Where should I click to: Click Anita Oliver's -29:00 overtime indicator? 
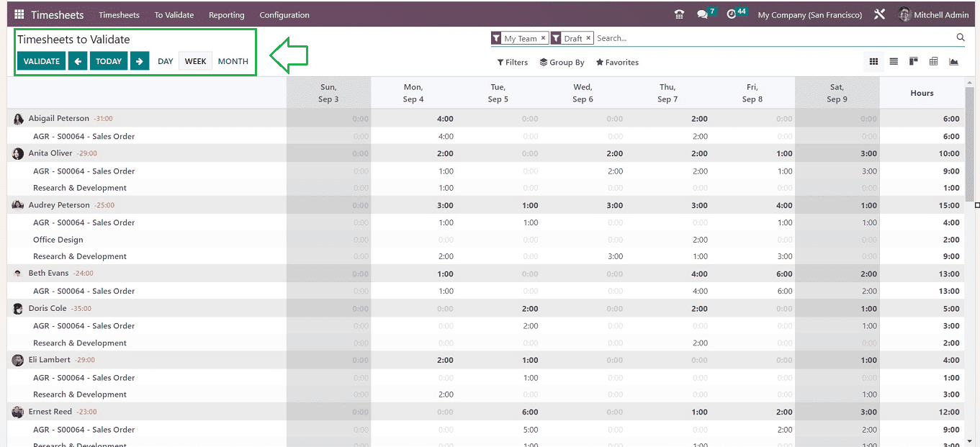86,153
